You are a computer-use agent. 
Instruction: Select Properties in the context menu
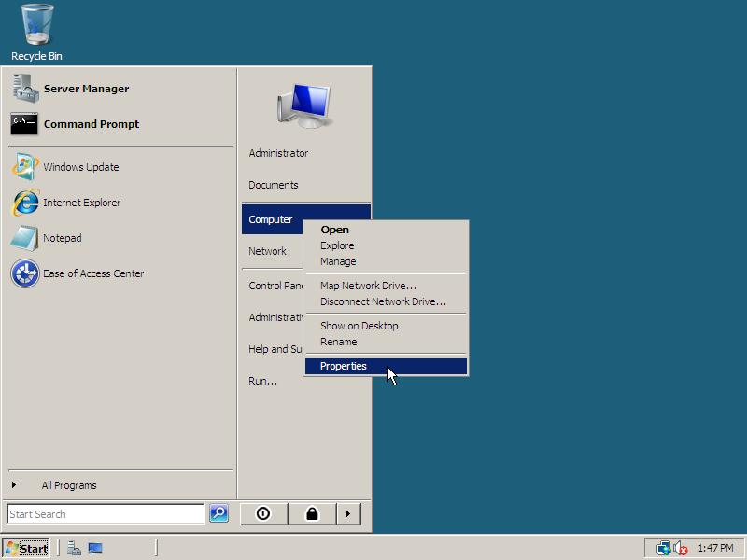point(386,366)
